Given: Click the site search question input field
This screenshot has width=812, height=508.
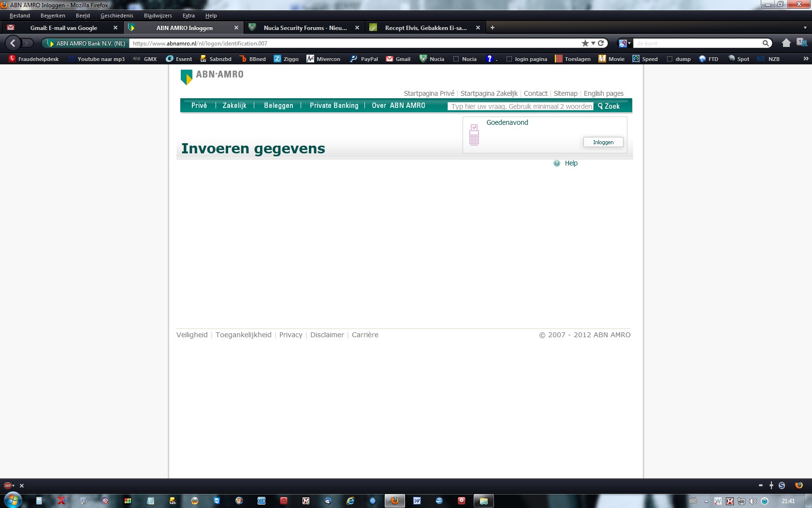Looking at the screenshot, I should 521,106.
